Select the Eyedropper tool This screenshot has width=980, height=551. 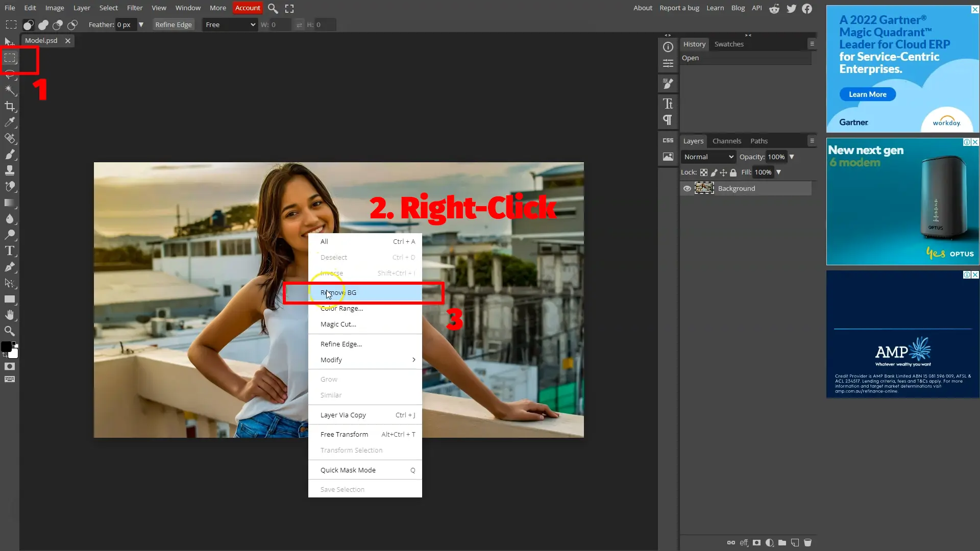pyautogui.click(x=10, y=122)
